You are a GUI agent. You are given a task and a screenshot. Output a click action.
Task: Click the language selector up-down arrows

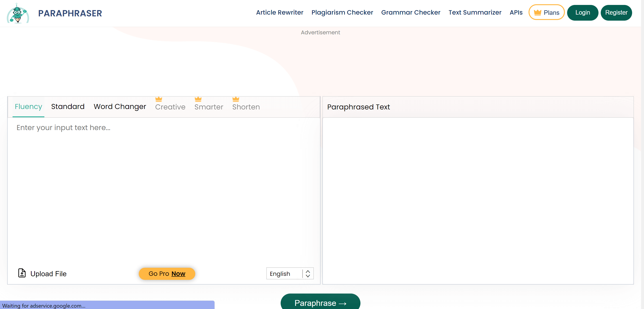point(308,274)
